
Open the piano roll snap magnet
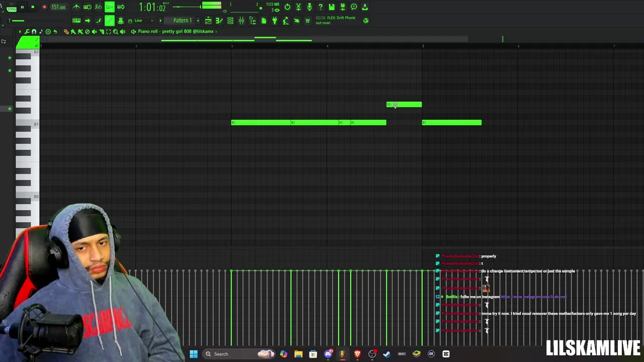click(x=34, y=31)
